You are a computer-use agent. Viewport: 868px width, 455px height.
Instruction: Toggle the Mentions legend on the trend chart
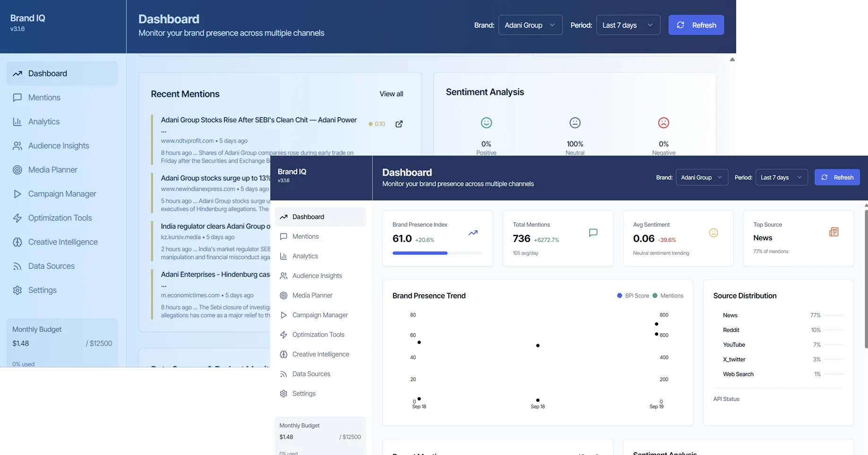[668, 295]
